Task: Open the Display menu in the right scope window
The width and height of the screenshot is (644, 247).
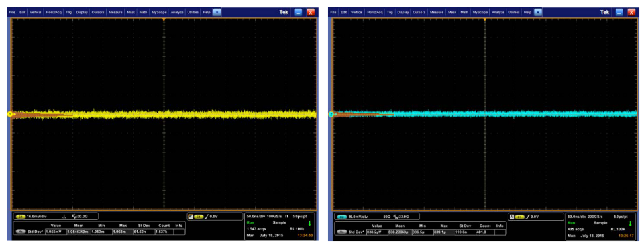Action: pyautogui.click(x=403, y=13)
